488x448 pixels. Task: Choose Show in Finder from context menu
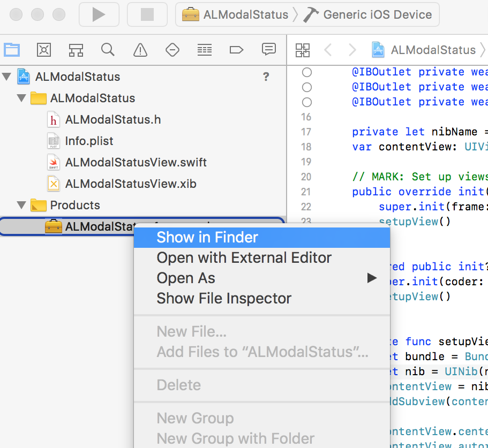click(x=262, y=238)
